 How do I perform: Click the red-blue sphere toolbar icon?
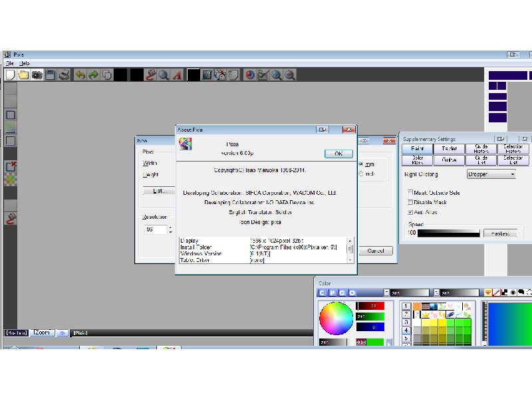(250, 75)
